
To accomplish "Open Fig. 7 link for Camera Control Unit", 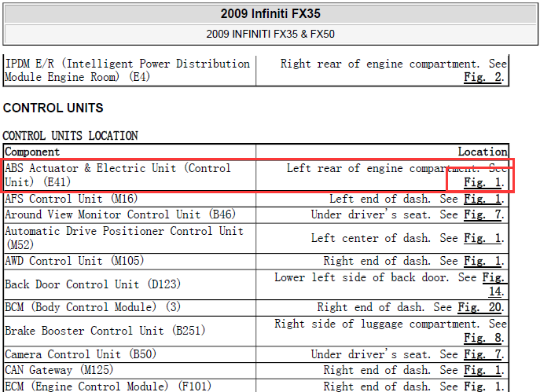I will tap(483, 354).
